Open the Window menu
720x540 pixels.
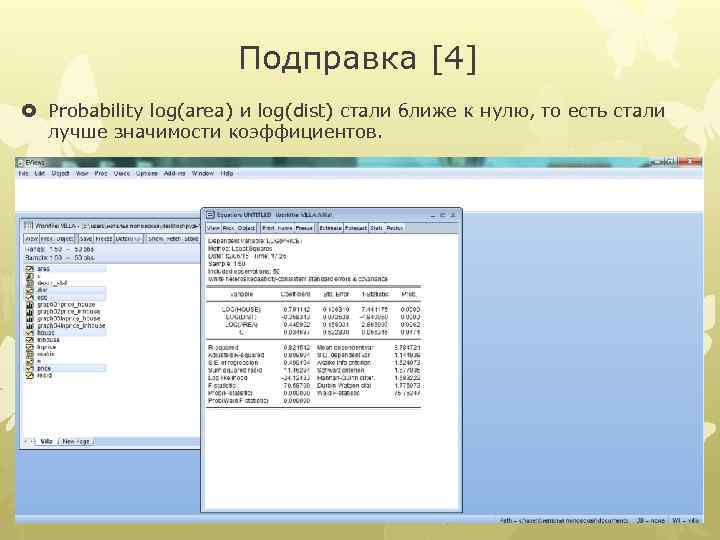[202, 173]
